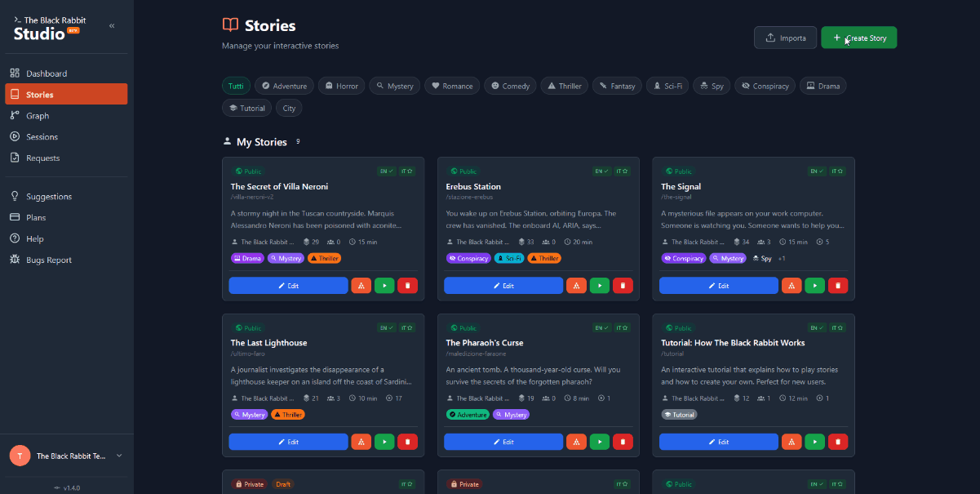Open Requests in the sidebar
Viewport: 980px width, 494px height.
[66, 158]
